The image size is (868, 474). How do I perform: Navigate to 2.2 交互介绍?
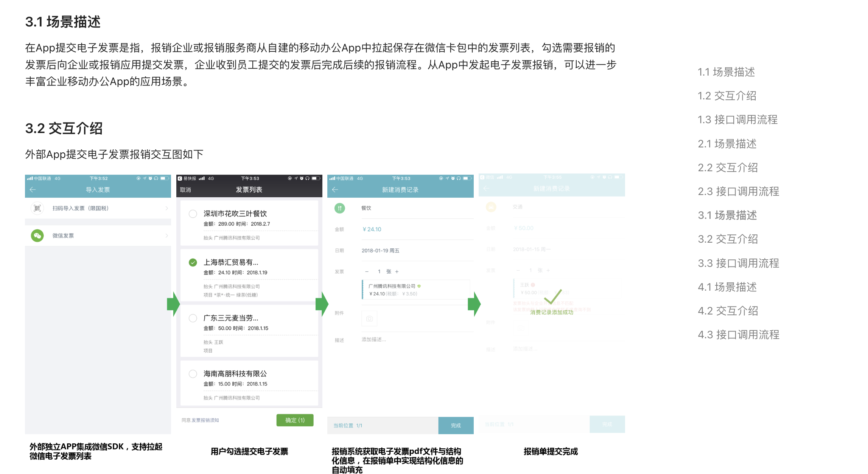click(x=728, y=167)
